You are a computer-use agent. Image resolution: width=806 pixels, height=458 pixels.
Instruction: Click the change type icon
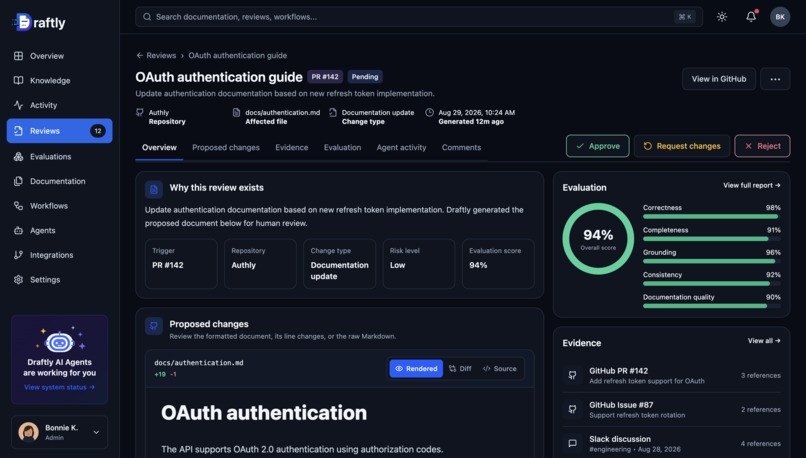pos(333,112)
